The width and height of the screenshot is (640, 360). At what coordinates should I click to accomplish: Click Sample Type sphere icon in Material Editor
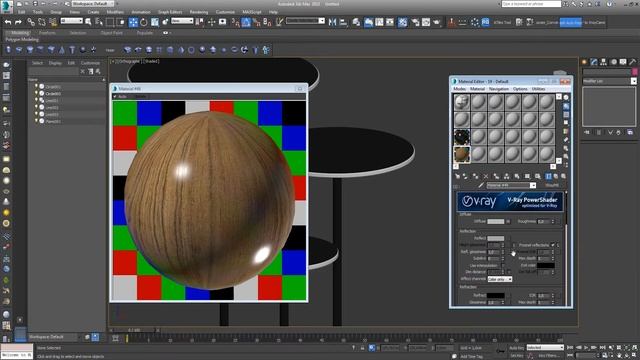tap(566, 98)
